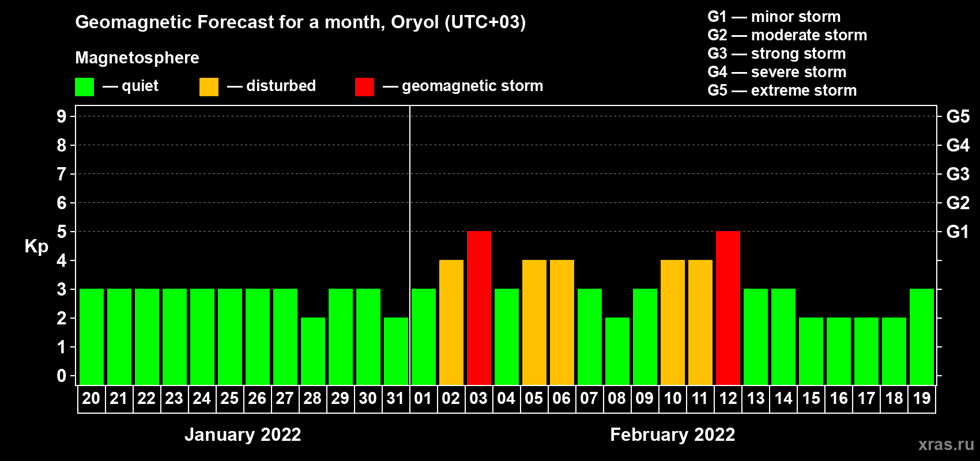Select the green bar for February 08

[x=617, y=351]
